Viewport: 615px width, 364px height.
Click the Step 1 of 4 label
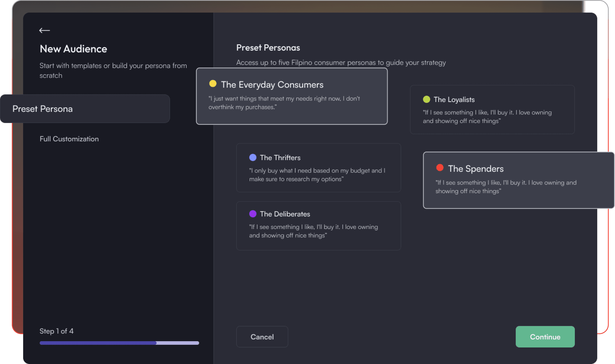pyautogui.click(x=56, y=331)
